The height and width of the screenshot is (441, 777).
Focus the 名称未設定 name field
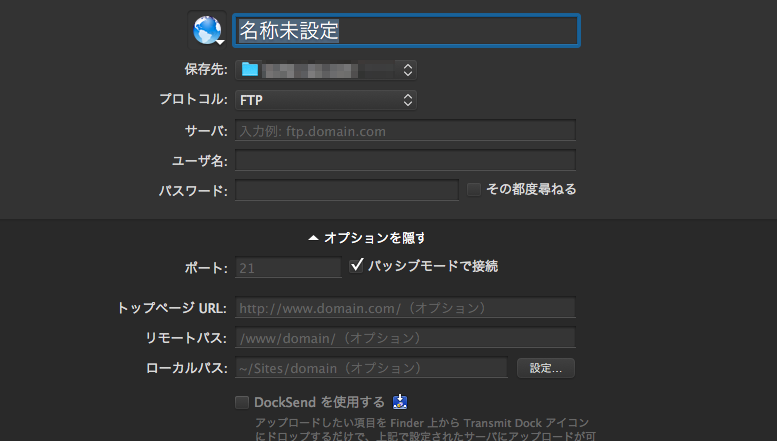coord(406,31)
